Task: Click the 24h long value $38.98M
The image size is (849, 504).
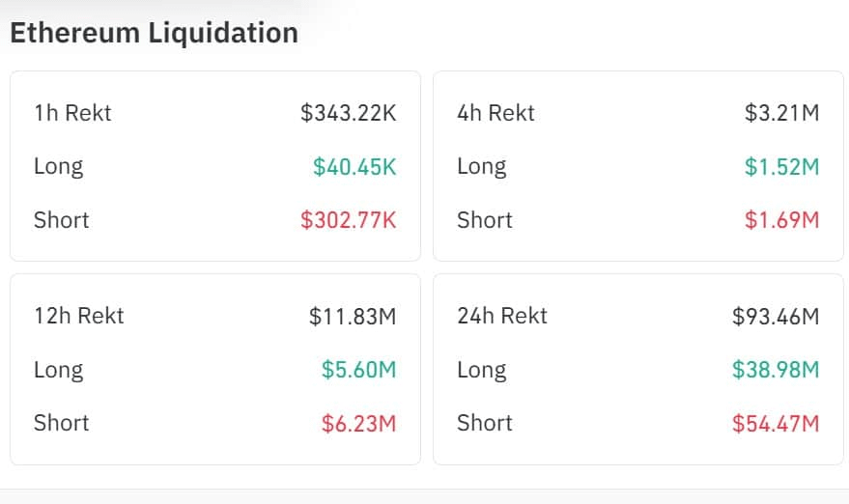Action: pyautogui.click(x=775, y=370)
